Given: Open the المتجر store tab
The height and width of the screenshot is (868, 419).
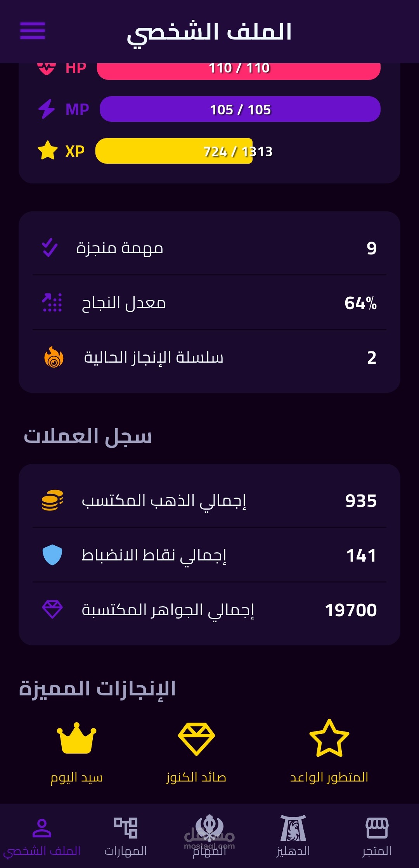Looking at the screenshot, I should [x=377, y=836].
